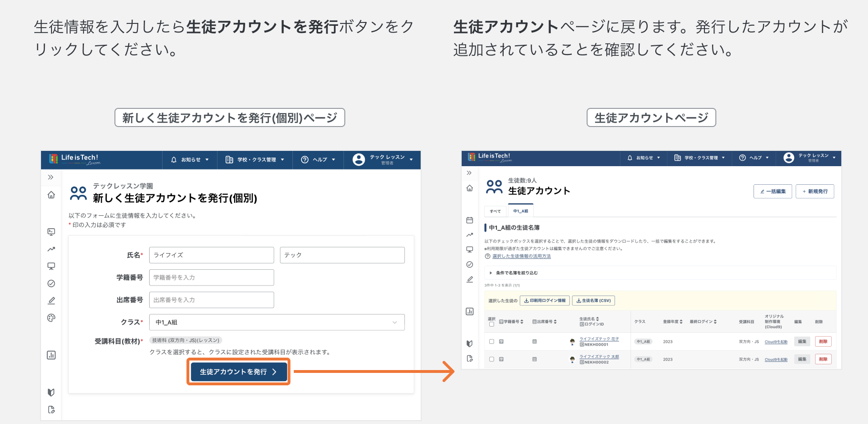Screen dimensions: 868x424
Task: Click 削除 button for NEKH00001 row
Action: pyautogui.click(x=823, y=341)
